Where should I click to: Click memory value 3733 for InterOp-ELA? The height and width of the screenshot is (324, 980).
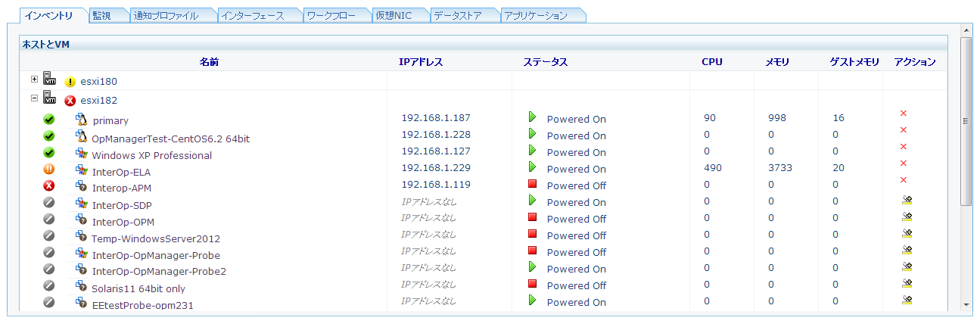(779, 167)
